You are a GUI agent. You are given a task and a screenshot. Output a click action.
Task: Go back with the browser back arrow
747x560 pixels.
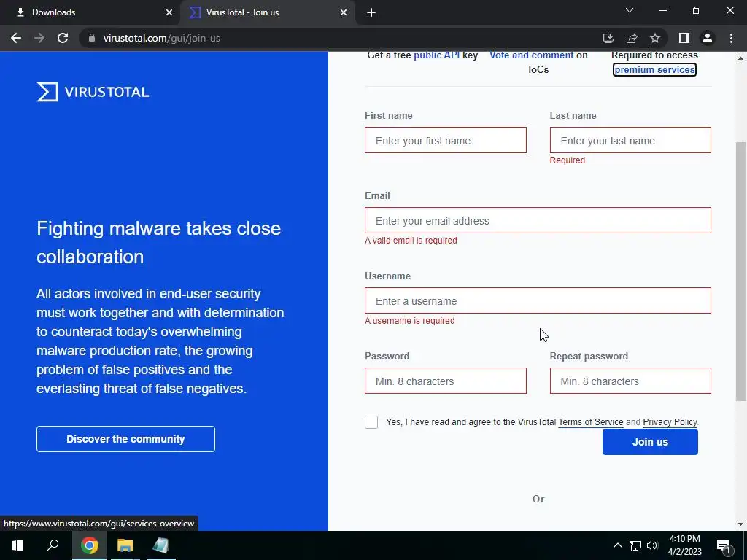[16, 38]
